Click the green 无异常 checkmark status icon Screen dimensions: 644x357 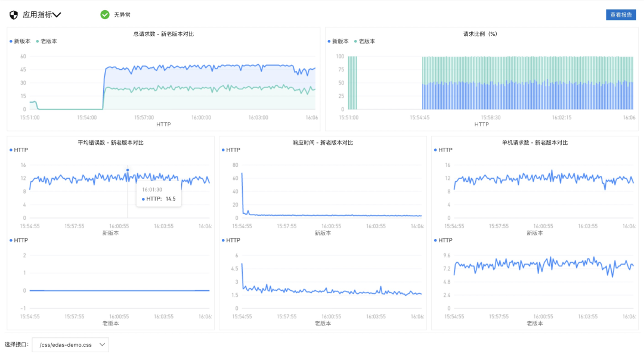pos(105,15)
